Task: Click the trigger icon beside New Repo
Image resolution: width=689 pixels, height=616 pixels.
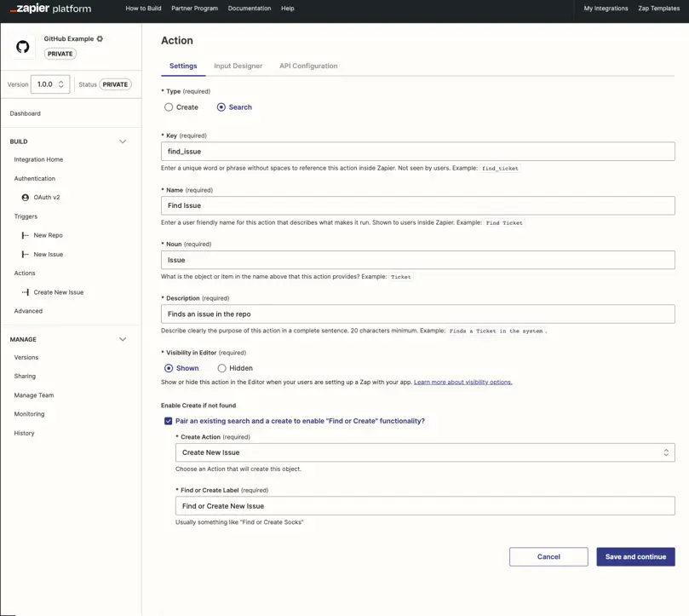Action: (x=26, y=235)
